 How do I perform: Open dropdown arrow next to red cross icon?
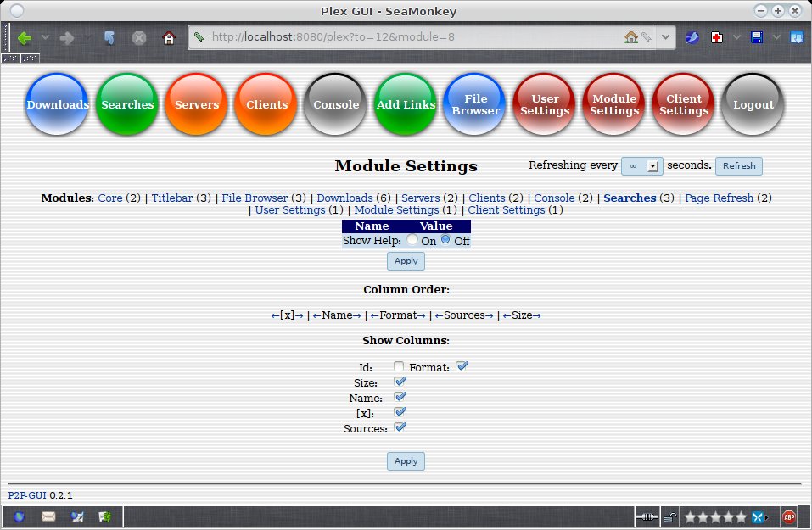pyautogui.click(x=736, y=37)
